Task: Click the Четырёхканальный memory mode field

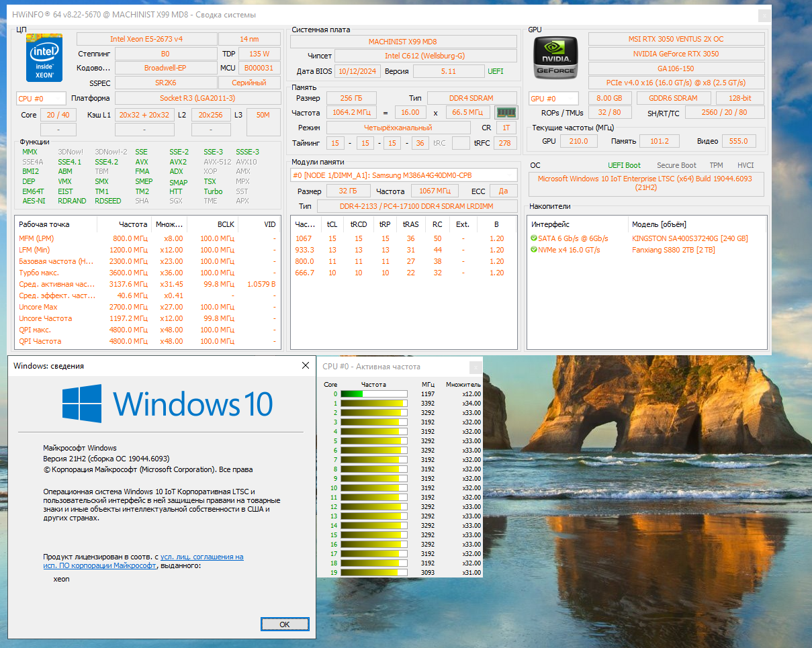Action: click(x=398, y=127)
